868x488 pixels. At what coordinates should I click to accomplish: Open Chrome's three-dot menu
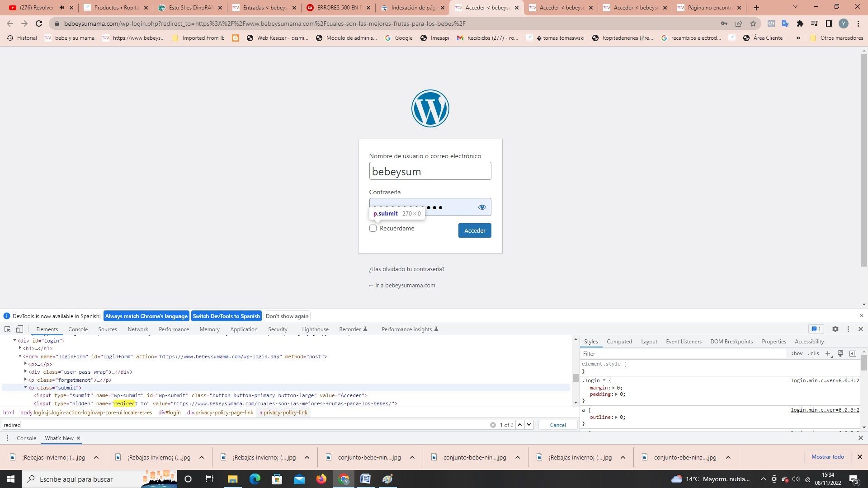[858, 23]
